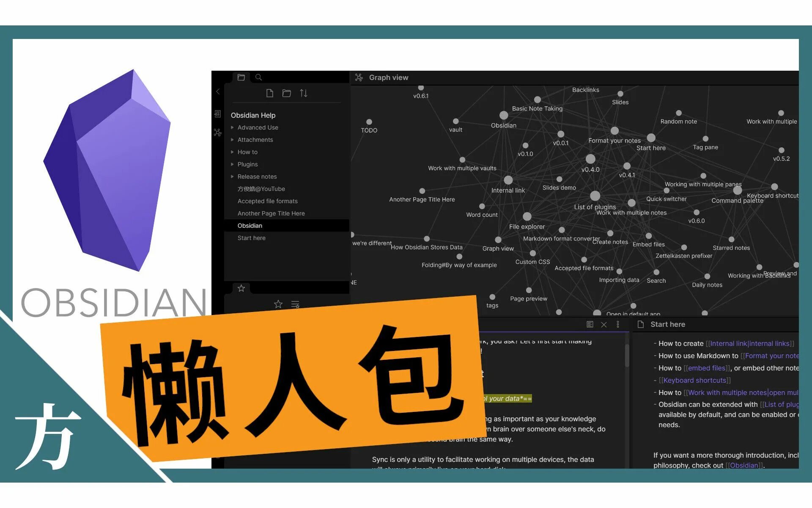Screen dimensions: 812x508
Task: Open quick switcher from left ribbon
Action: coord(218,114)
